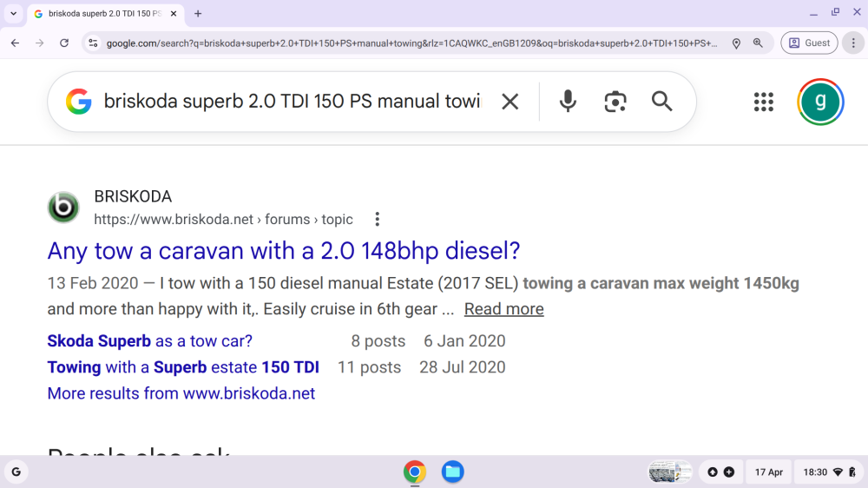Image resolution: width=868 pixels, height=488 pixels.
Task: Close the briskoda superb tab
Action: pos(174,13)
